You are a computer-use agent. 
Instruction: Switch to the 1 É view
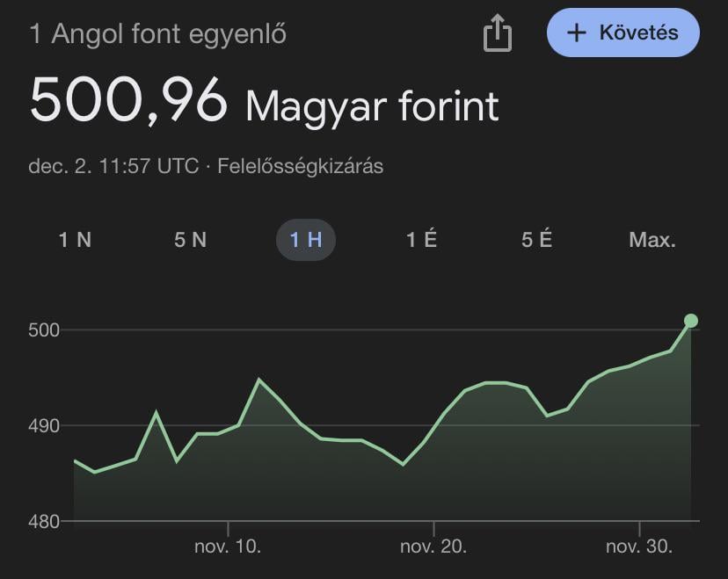420,239
